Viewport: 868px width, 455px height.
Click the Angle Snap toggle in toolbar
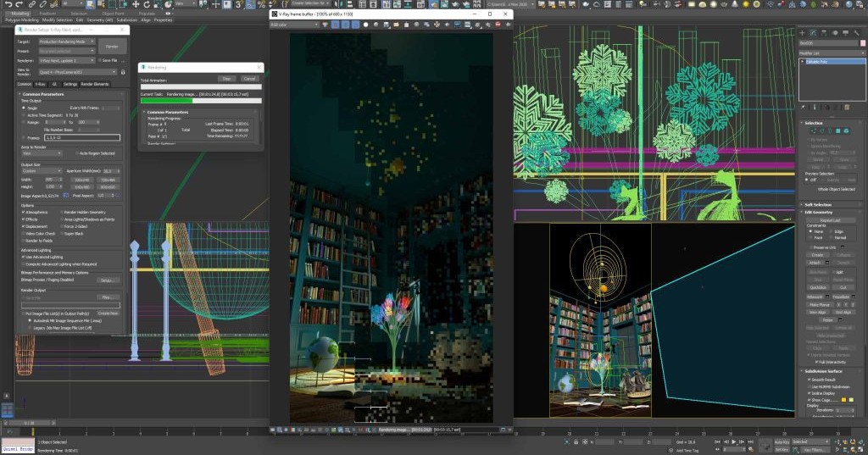(250, 4)
